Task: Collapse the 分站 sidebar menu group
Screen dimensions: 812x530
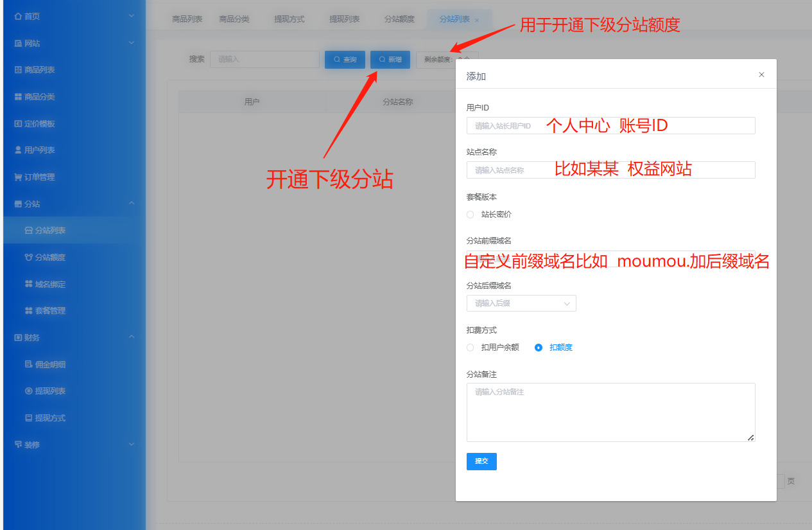Action: (132, 204)
